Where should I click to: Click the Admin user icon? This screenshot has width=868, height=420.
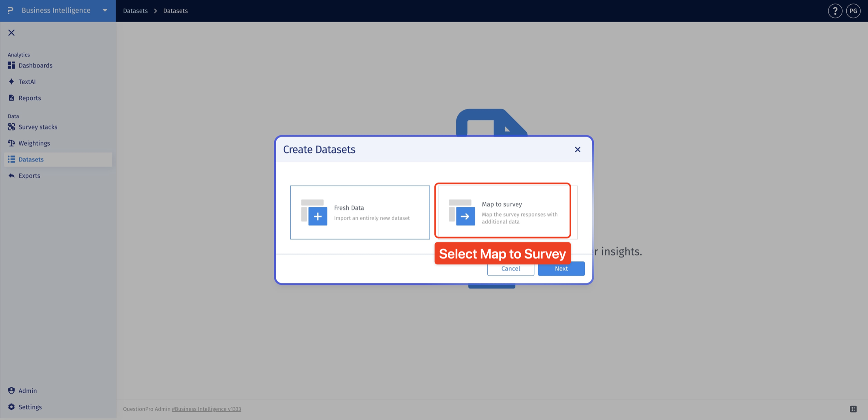11,390
